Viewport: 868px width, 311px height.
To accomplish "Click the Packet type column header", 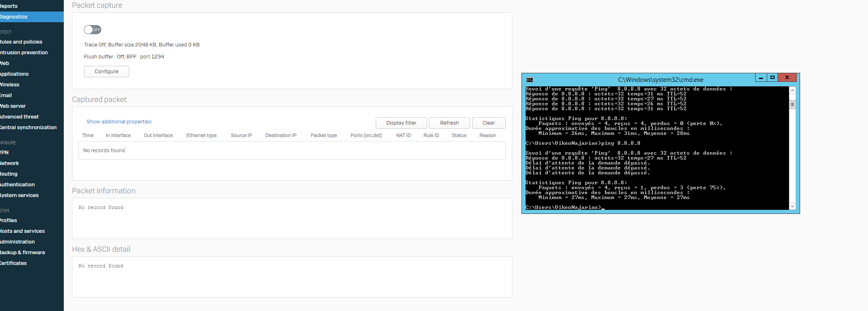I will (x=323, y=135).
